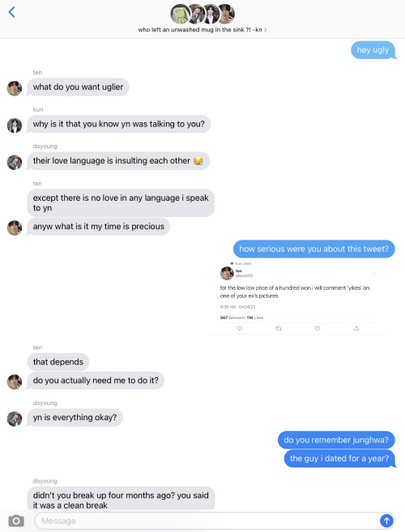Viewport: 405px width, 532px height.
Task: Open the embedded tweet preview text
Action: click(294, 292)
